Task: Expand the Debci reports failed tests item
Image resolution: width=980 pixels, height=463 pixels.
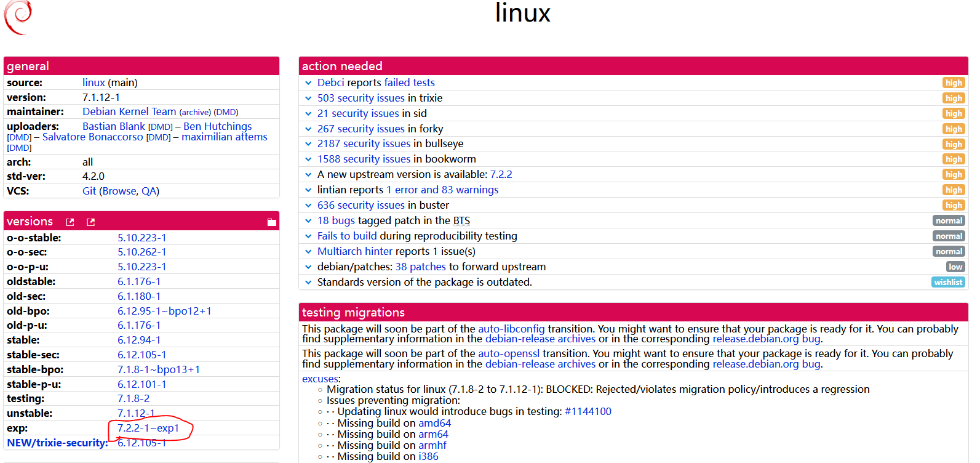Action: point(308,83)
